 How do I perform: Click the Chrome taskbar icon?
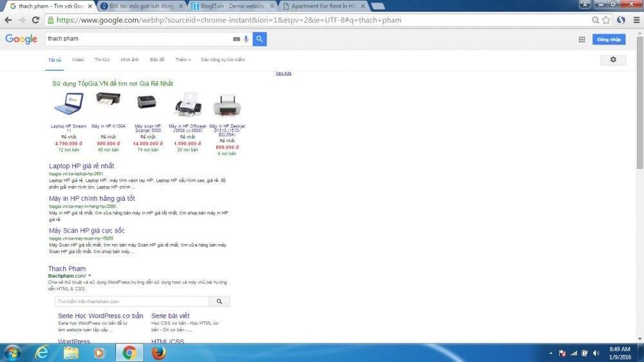pyautogui.click(x=129, y=353)
